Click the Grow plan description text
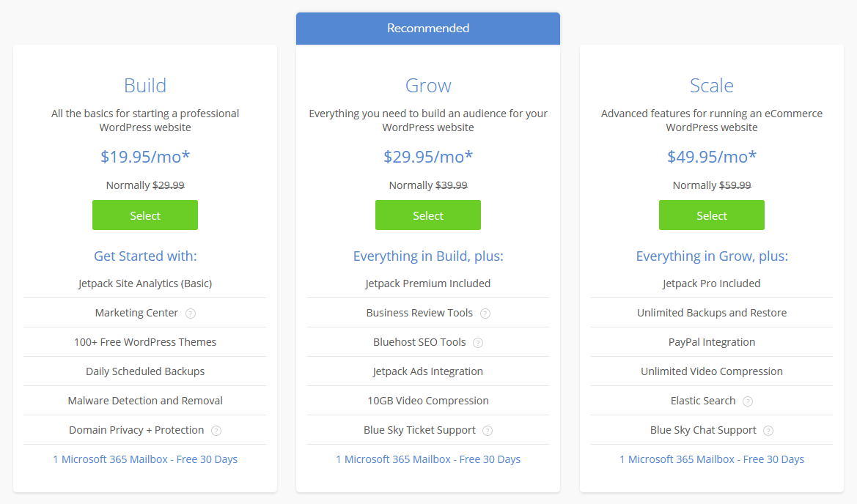 click(428, 120)
